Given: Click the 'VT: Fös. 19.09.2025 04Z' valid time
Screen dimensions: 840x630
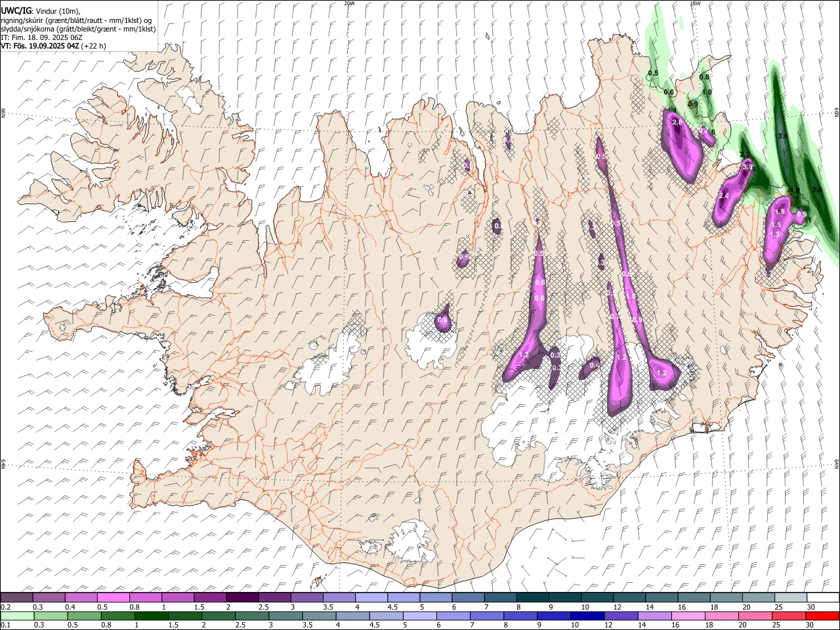Looking at the screenshot, I should tap(39, 46).
